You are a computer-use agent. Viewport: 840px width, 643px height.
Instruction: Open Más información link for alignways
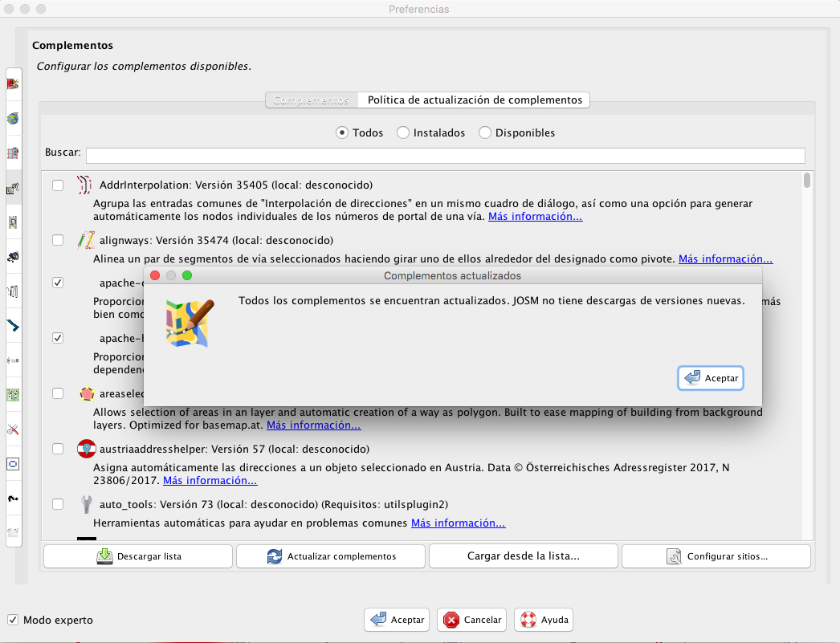725,259
